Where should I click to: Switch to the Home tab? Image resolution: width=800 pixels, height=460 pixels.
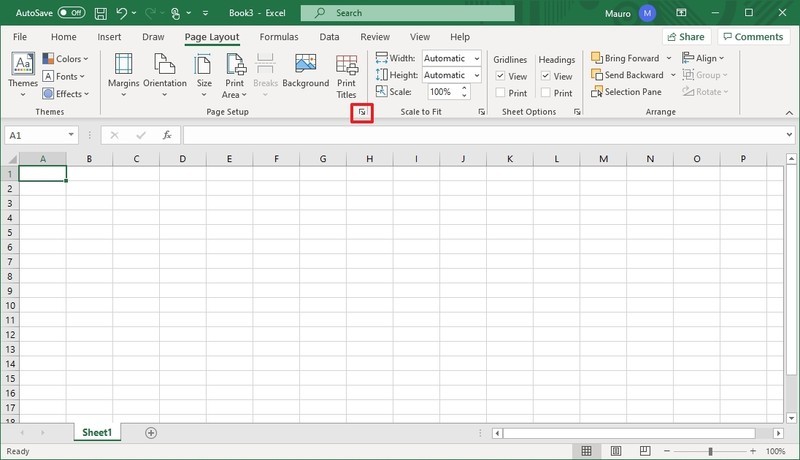pyautogui.click(x=64, y=37)
